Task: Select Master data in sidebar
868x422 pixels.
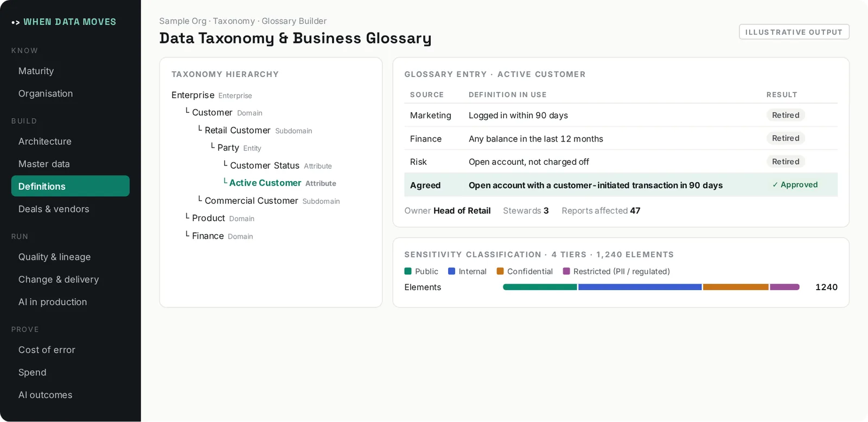Action: [x=71, y=164]
